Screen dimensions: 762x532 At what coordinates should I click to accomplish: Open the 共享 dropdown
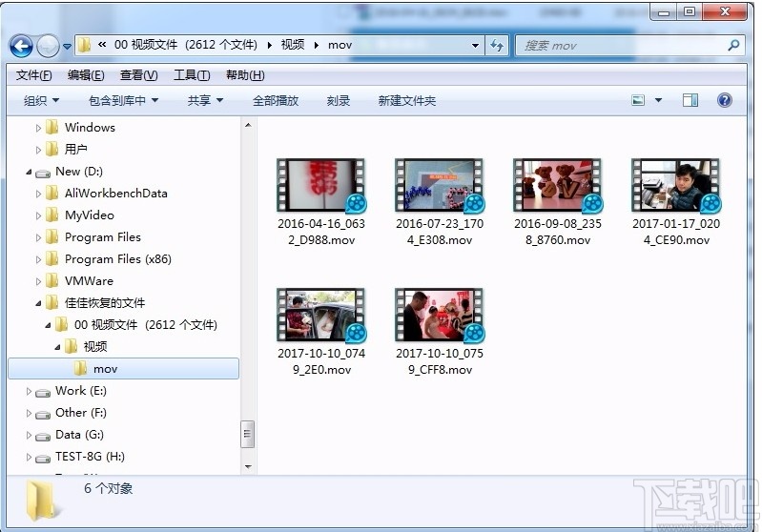coord(205,100)
